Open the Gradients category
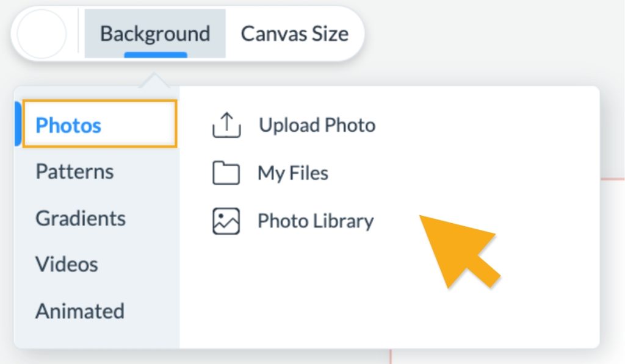This screenshot has height=364, width=625. pyautogui.click(x=80, y=218)
